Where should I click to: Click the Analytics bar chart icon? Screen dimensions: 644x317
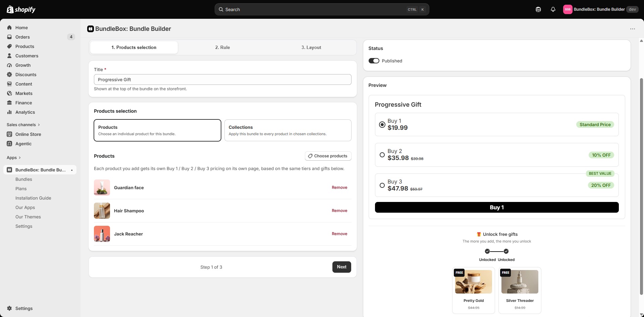click(x=9, y=112)
